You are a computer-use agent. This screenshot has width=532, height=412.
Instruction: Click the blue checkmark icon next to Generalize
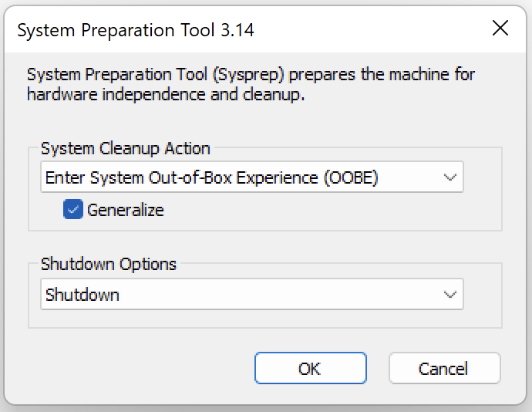pyautogui.click(x=73, y=209)
